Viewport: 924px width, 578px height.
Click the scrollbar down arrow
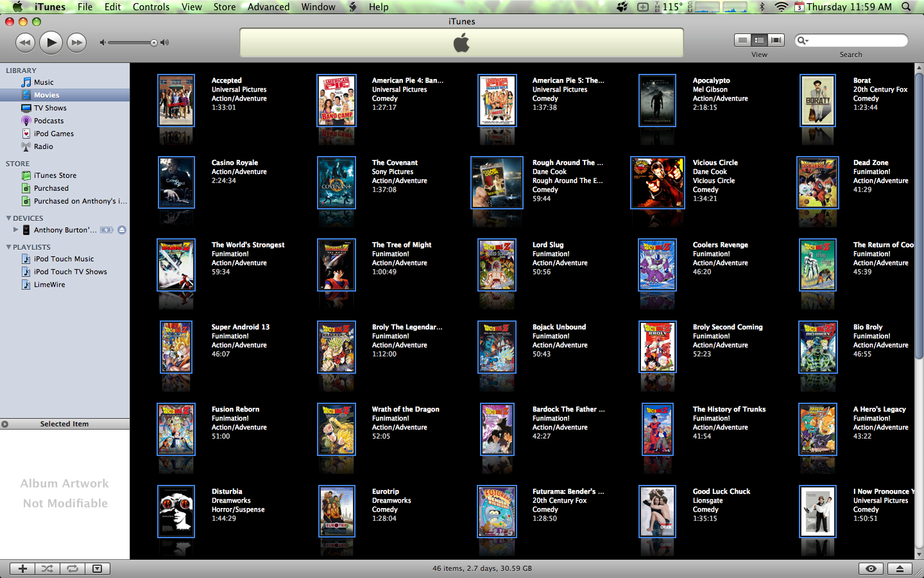[919, 554]
